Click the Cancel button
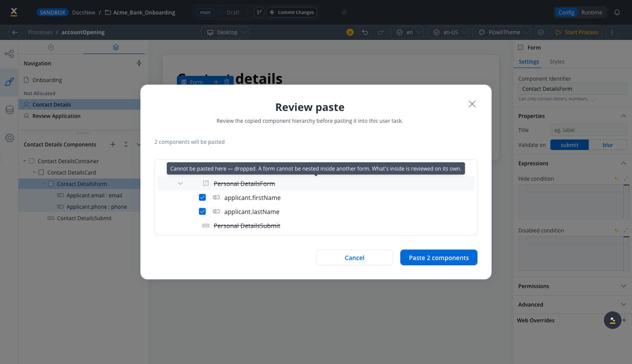The image size is (632, 364). [x=354, y=257]
